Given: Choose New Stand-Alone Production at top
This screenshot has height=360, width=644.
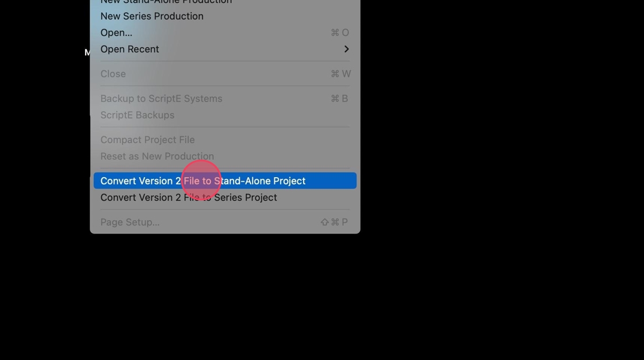Looking at the screenshot, I should (225, 2).
